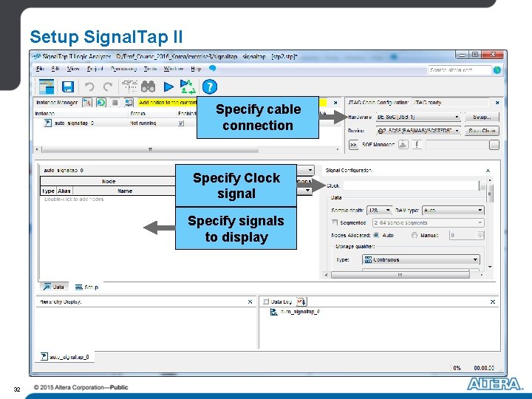This screenshot has width=532, height=399.
Task: Undo the last action in the toolbar
Action: click(89, 87)
